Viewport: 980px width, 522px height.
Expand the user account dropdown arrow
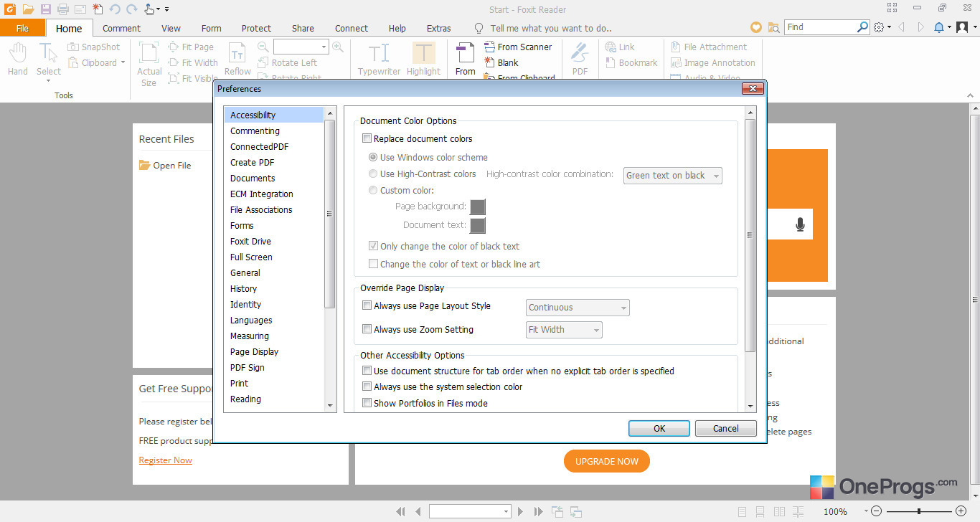(974, 27)
